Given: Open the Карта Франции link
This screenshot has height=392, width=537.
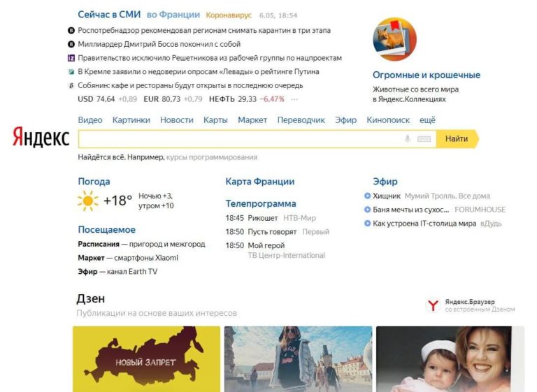Looking at the screenshot, I should (259, 182).
